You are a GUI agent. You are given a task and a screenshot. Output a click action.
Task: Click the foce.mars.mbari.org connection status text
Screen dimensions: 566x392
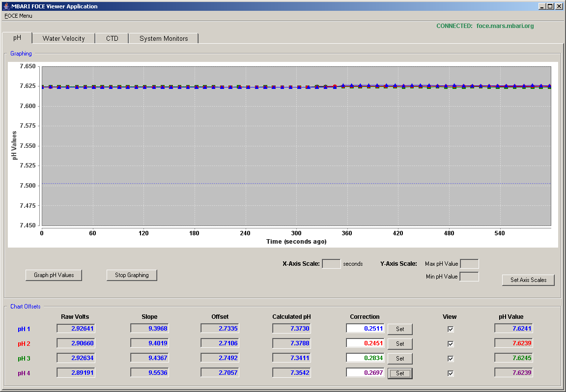[505, 26]
